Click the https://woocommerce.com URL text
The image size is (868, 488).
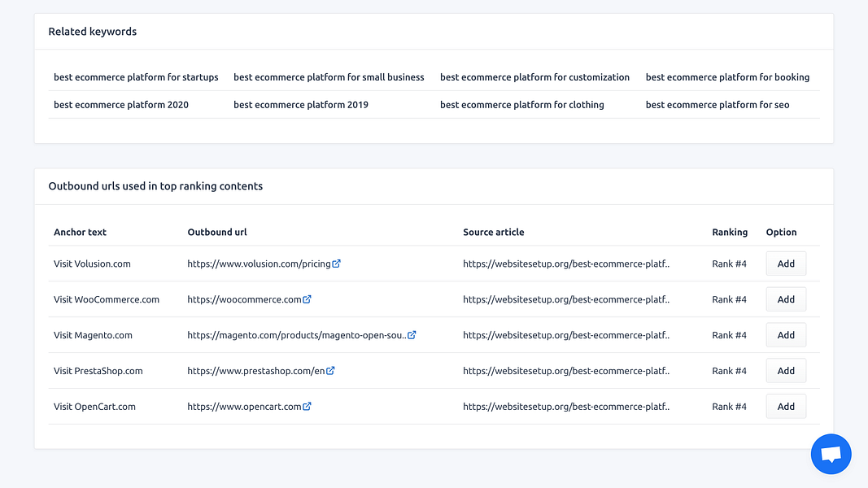tap(244, 299)
